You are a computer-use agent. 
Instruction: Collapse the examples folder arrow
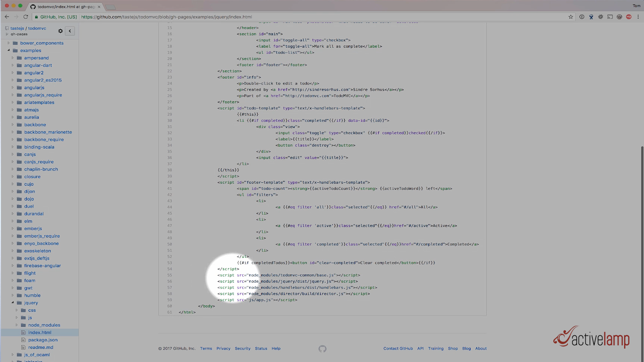click(9, 50)
